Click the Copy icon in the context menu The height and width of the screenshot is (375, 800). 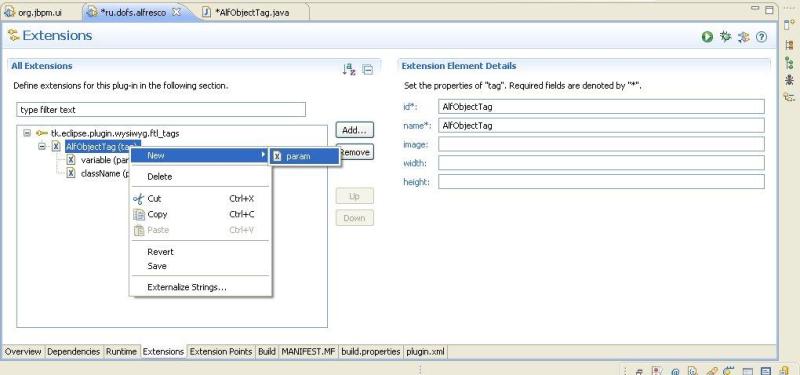139,215
